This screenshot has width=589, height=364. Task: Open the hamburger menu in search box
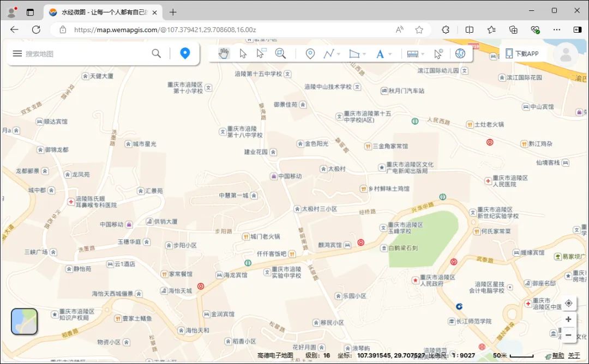[17, 53]
